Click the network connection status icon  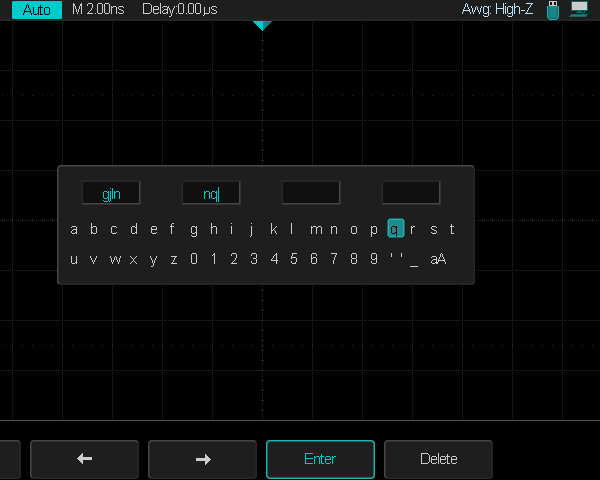click(579, 9)
